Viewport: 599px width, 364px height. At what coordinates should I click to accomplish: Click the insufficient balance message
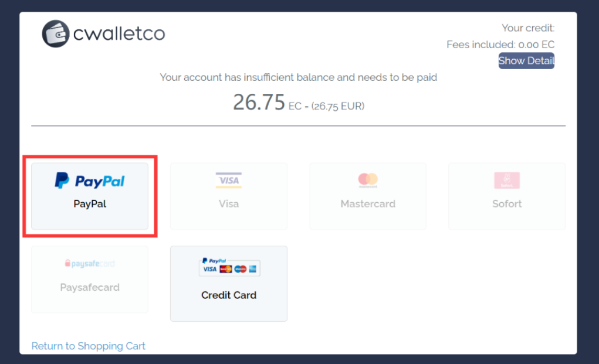tap(299, 77)
